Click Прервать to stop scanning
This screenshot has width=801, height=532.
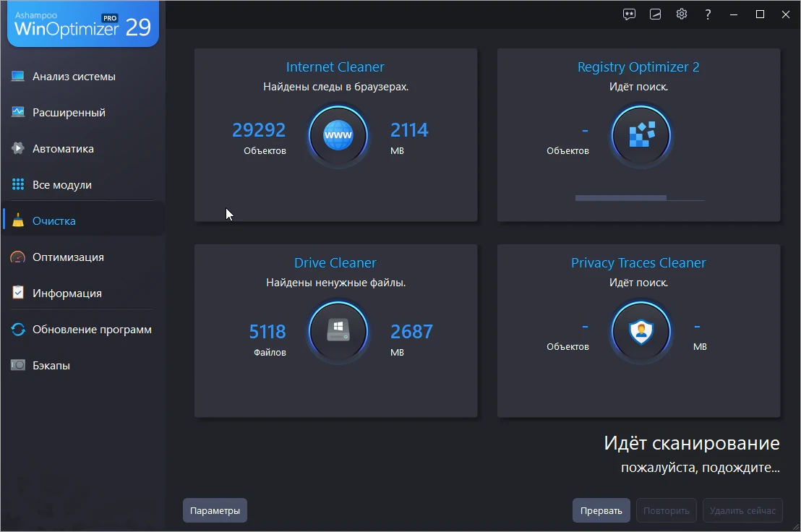click(x=601, y=510)
